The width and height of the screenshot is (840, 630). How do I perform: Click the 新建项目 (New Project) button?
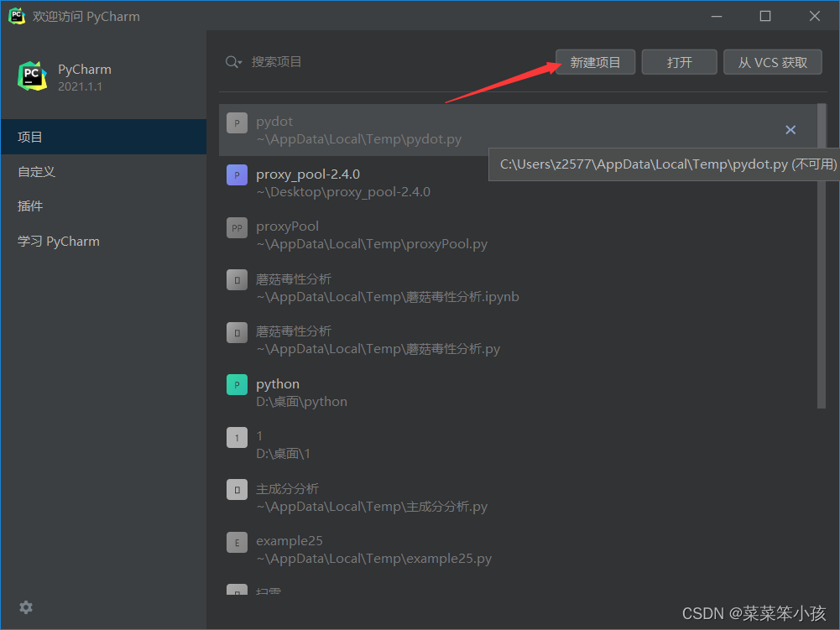click(x=595, y=62)
